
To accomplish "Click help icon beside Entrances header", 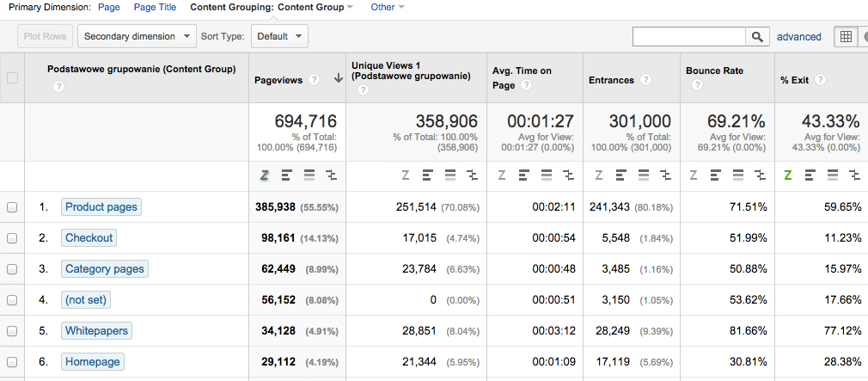I will click(x=645, y=80).
